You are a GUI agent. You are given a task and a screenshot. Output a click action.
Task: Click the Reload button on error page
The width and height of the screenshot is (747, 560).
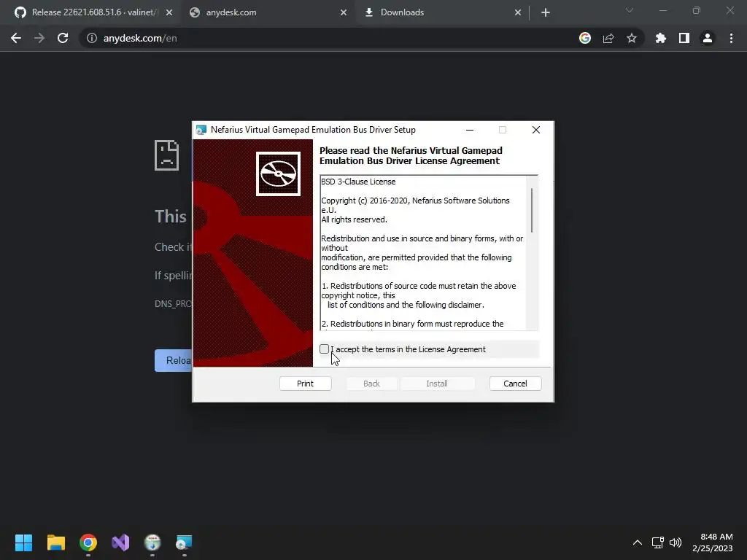click(174, 360)
